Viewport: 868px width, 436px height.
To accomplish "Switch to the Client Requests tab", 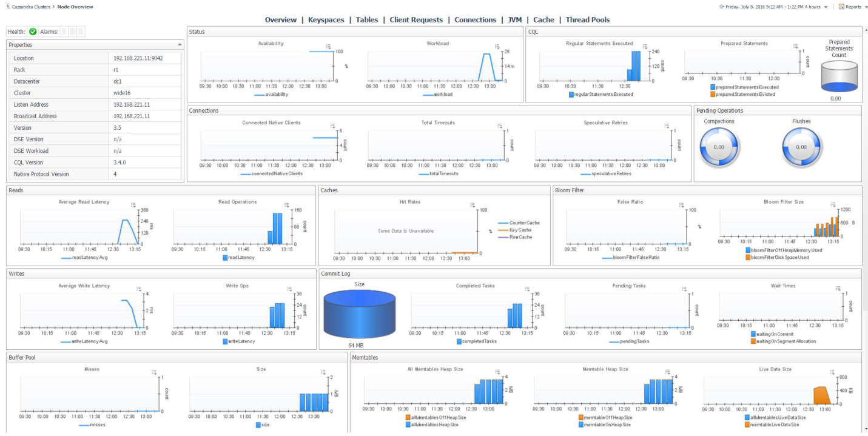I will click(416, 20).
